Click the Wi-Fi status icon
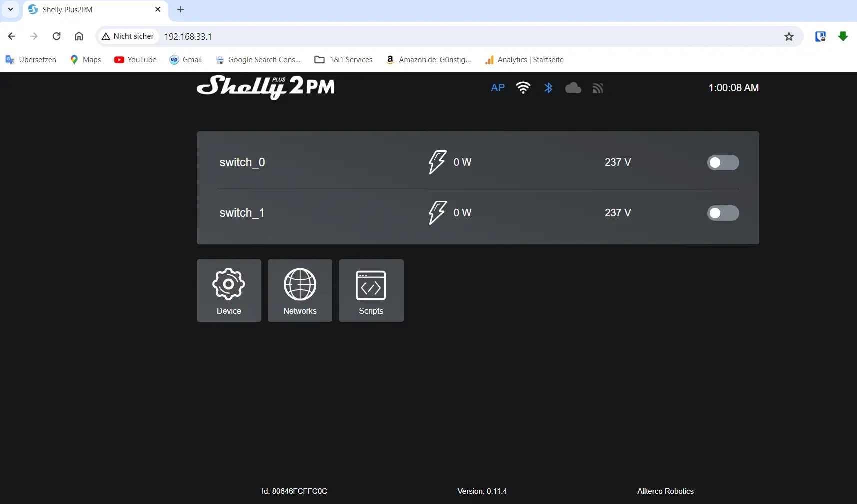 (x=523, y=88)
